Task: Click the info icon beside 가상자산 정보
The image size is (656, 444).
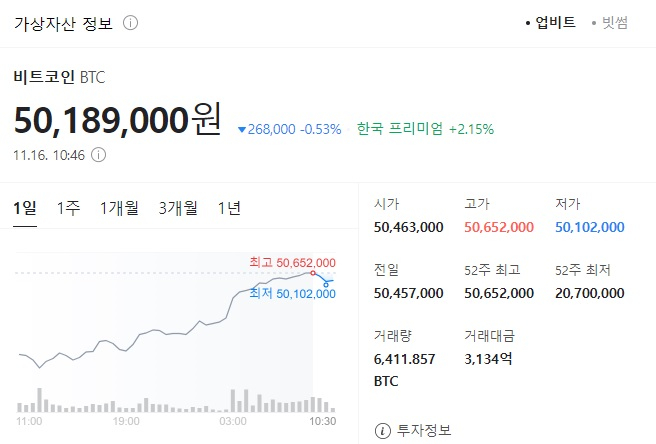Action: (132, 23)
